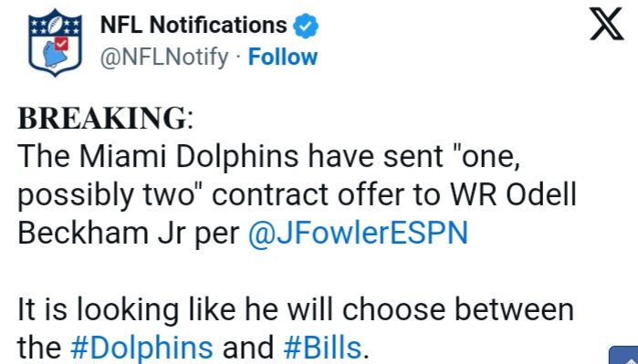Click the 'Odell' name text
Screen dimensions: 638x364
point(540,194)
